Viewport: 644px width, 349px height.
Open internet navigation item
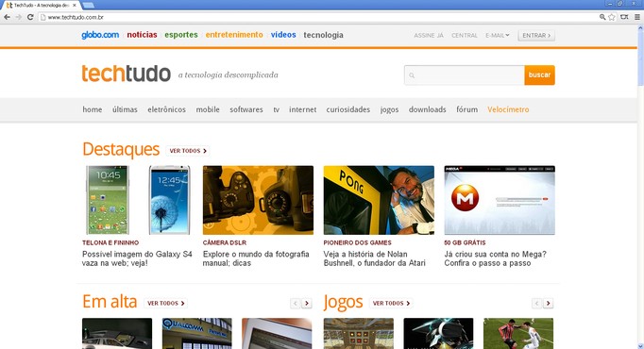click(303, 109)
